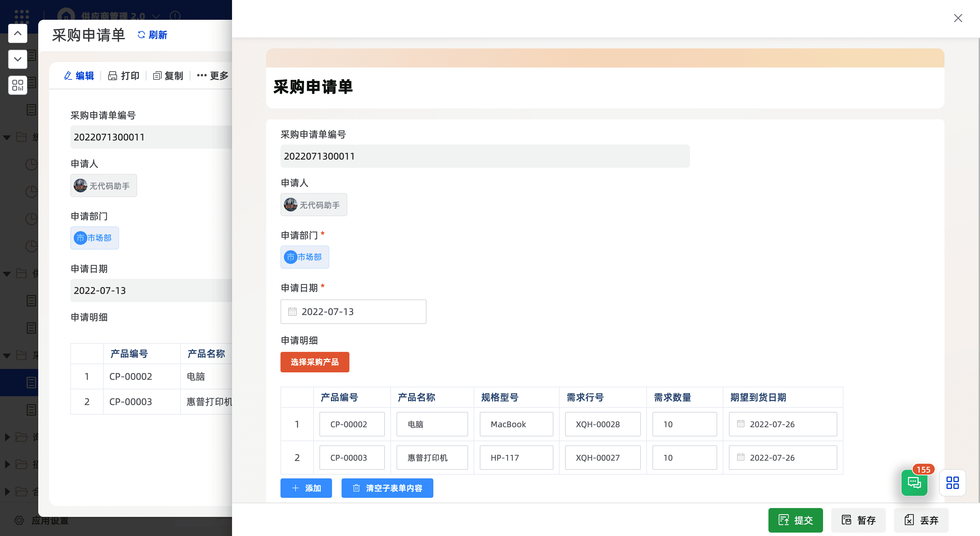Viewport: 980px width, 536px height.
Task: Click the refresh icon next to 刷新
Action: point(141,34)
